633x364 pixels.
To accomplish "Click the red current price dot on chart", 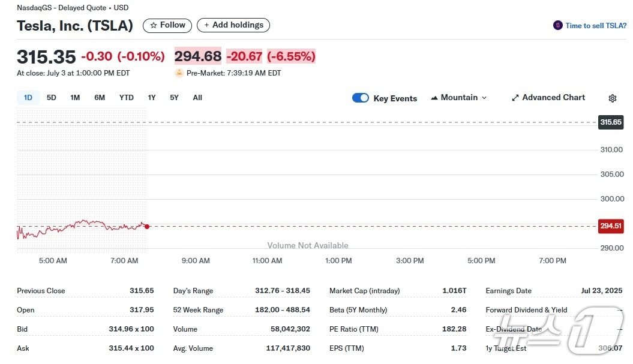I will pos(147,227).
